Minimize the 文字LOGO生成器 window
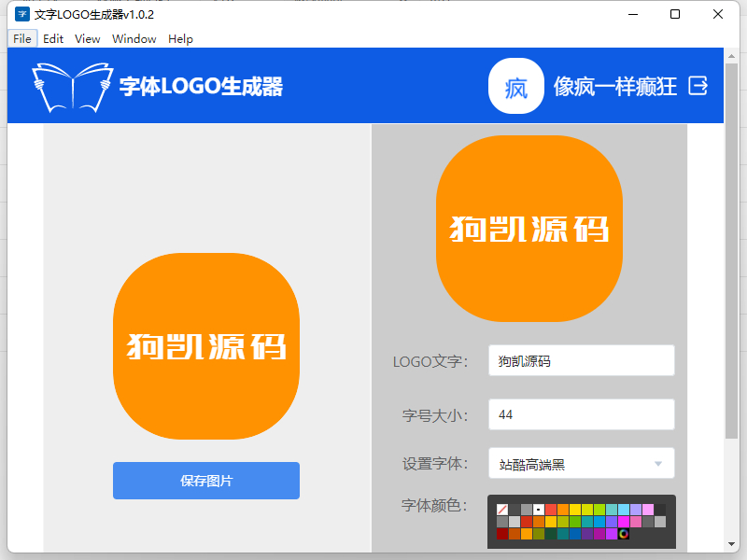 633,14
